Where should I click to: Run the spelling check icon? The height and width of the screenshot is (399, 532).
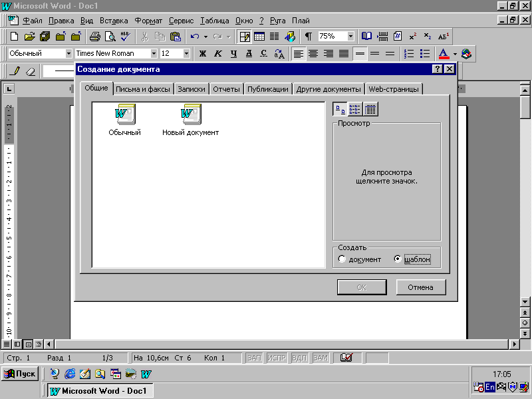tap(125, 37)
